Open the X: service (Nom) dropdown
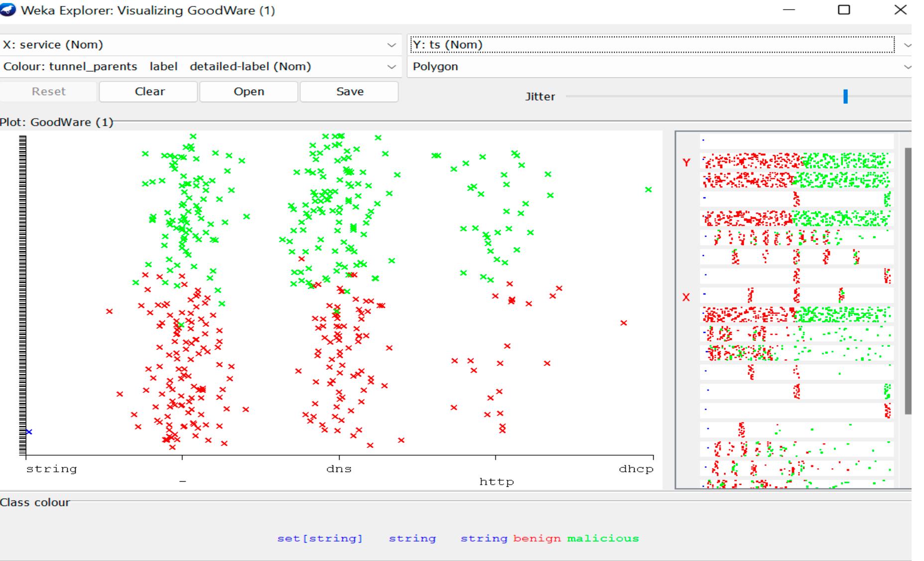Screen dimensions: 924x561 tap(200, 45)
